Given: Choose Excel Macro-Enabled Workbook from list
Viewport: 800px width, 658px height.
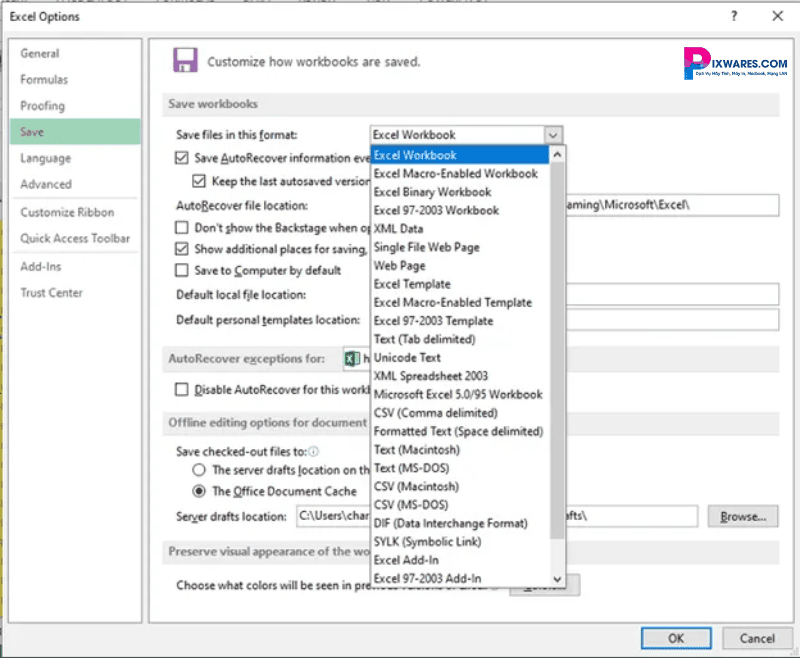Looking at the screenshot, I should pos(455,174).
